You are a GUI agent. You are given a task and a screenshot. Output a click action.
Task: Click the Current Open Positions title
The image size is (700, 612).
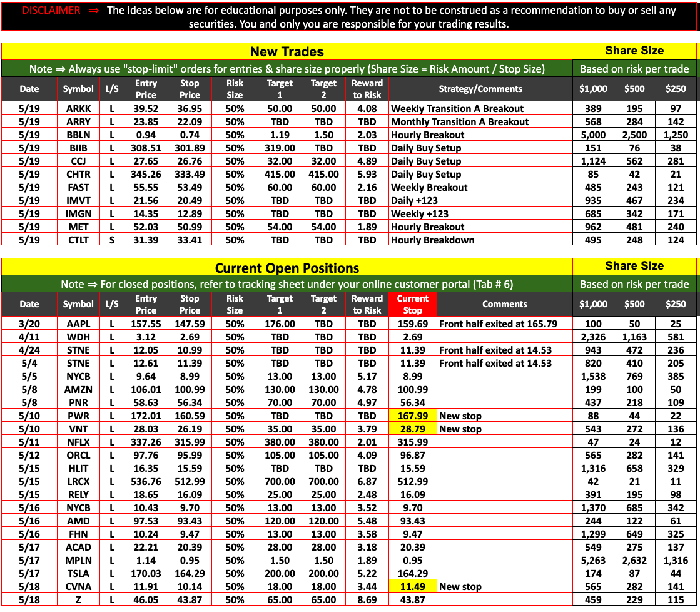[x=287, y=268]
